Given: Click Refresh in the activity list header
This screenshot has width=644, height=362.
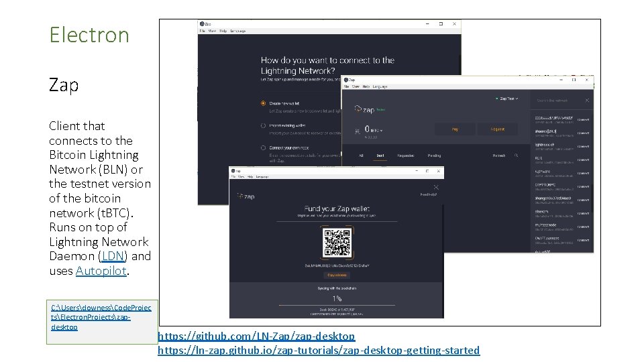Looking at the screenshot, I should [499, 156].
